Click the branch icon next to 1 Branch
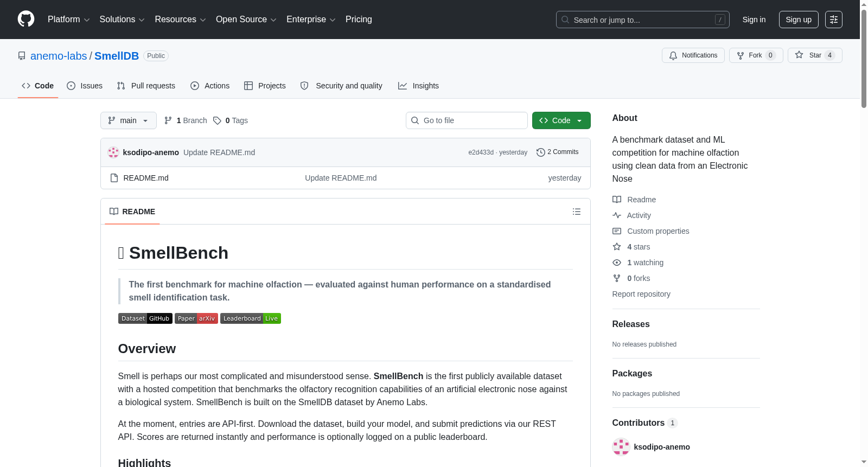 pyautogui.click(x=168, y=120)
